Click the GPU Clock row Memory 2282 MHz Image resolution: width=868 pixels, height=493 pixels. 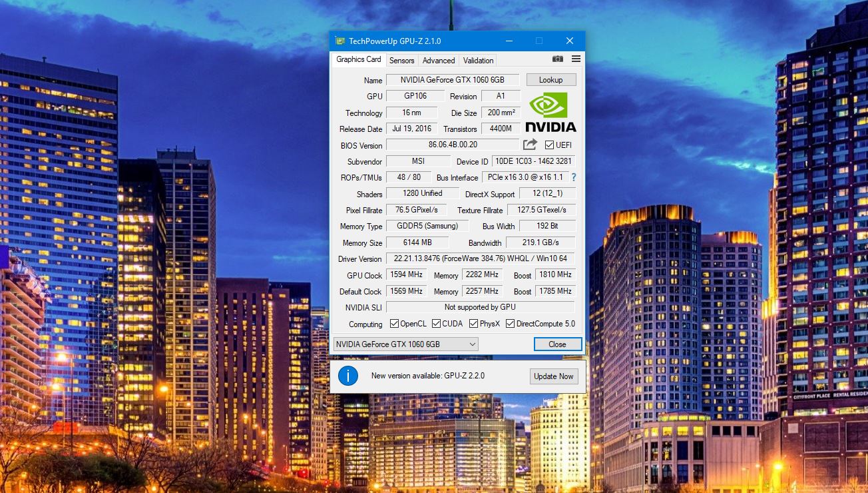coord(482,274)
